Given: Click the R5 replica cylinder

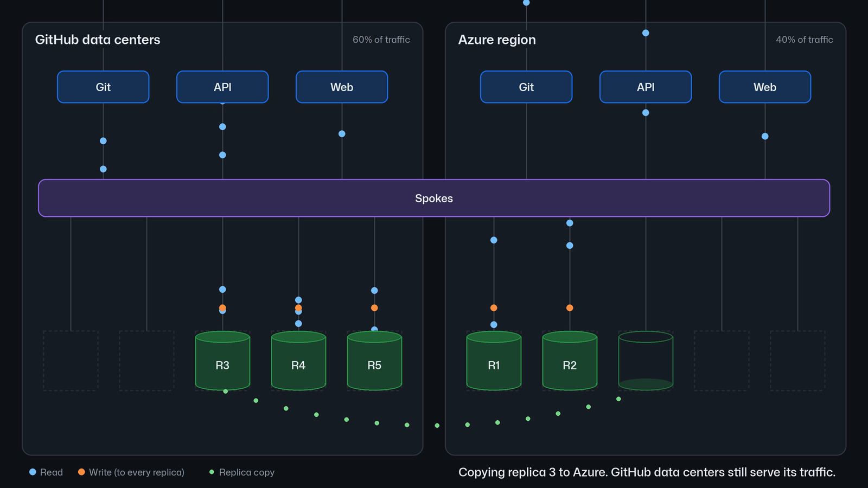Looking at the screenshot, I should pos(374,361).
